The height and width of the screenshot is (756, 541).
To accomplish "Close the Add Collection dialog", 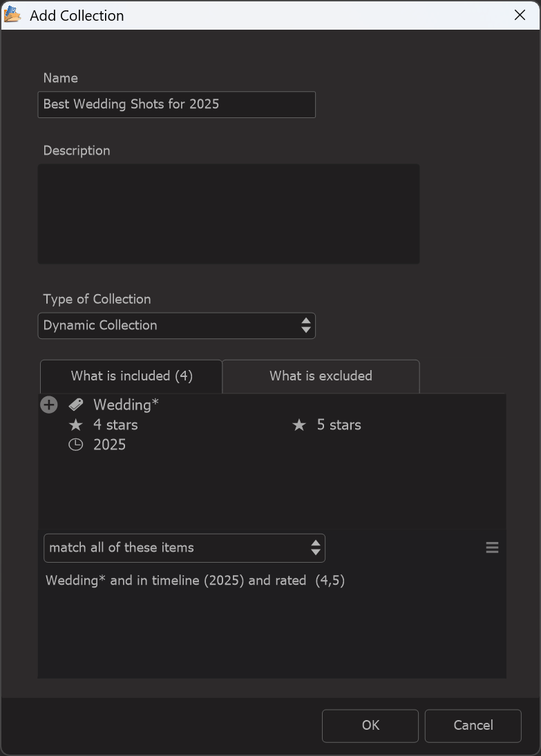I will (520, 15).
